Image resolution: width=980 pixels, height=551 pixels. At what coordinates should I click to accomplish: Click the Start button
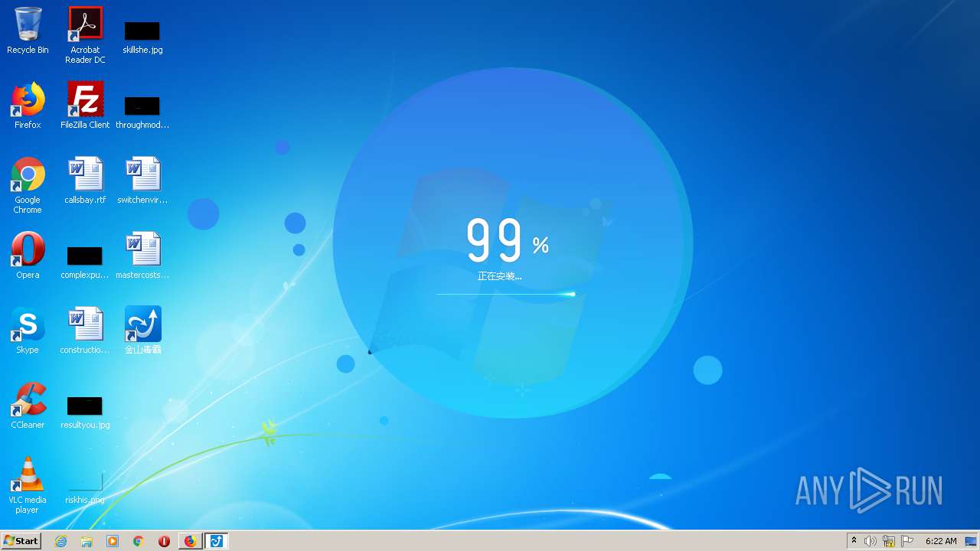[x=21, y=541]
